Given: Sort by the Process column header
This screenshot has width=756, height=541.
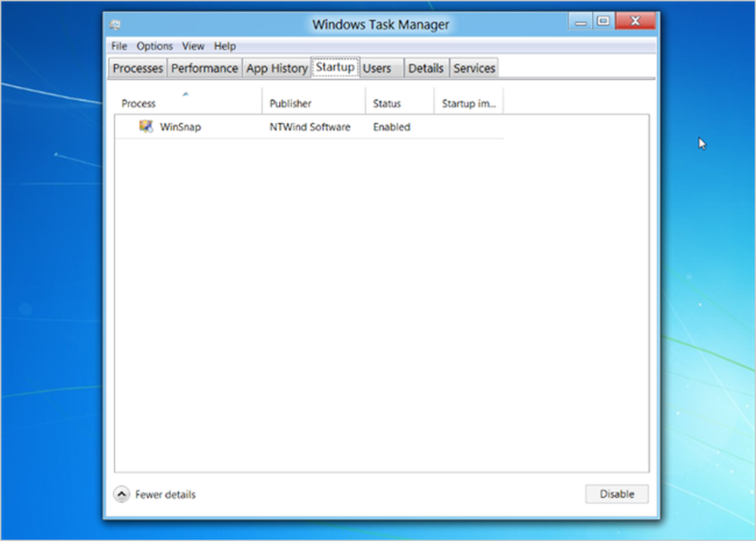Looking at the screenshot, I should [188, 101].
